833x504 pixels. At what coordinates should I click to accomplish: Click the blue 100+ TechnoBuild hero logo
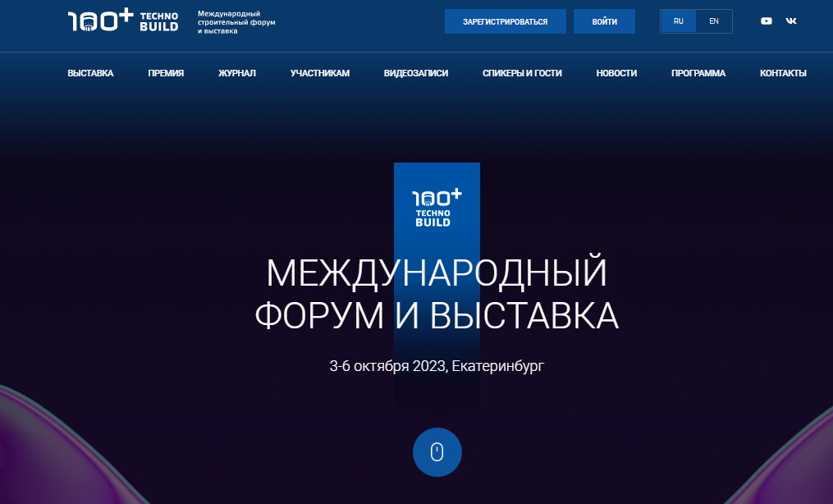437,208
